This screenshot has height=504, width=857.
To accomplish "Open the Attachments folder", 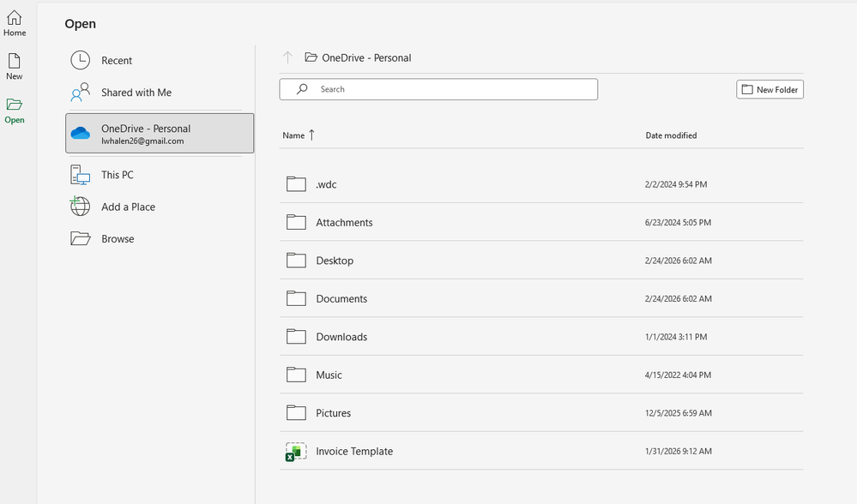I will 344,223.
